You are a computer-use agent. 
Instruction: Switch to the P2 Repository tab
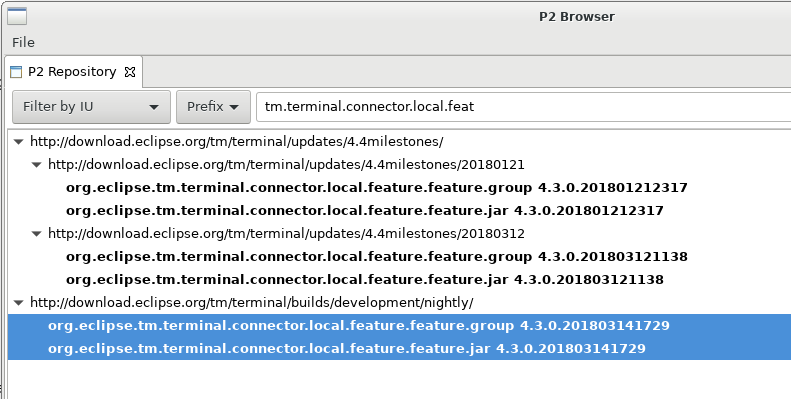coord(72,72)
